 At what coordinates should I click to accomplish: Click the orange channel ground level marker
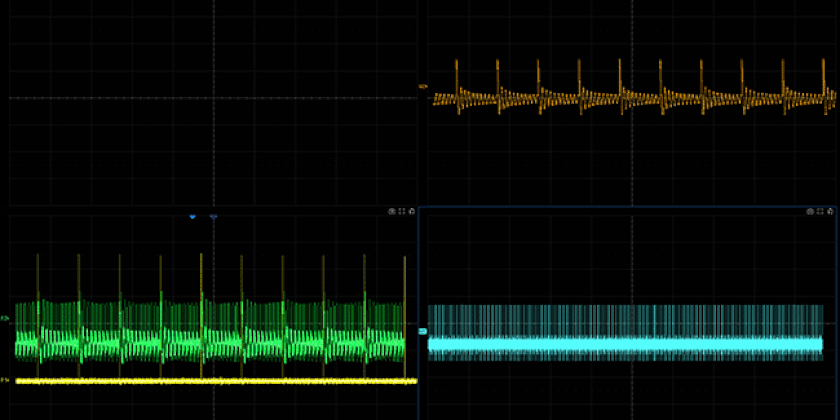423,87
